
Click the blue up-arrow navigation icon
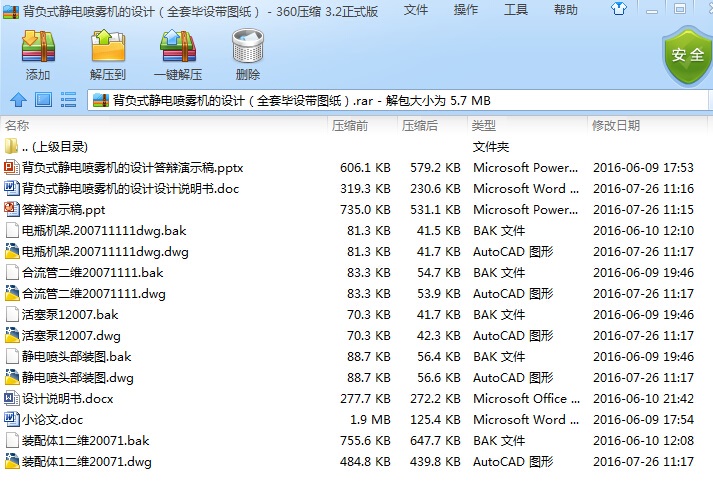pos(18,100)
